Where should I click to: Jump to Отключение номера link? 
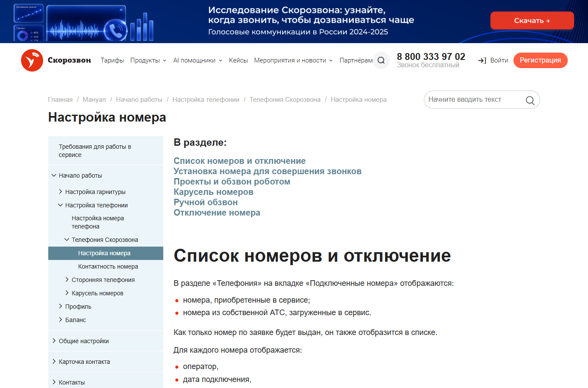[x=217, y=213]
